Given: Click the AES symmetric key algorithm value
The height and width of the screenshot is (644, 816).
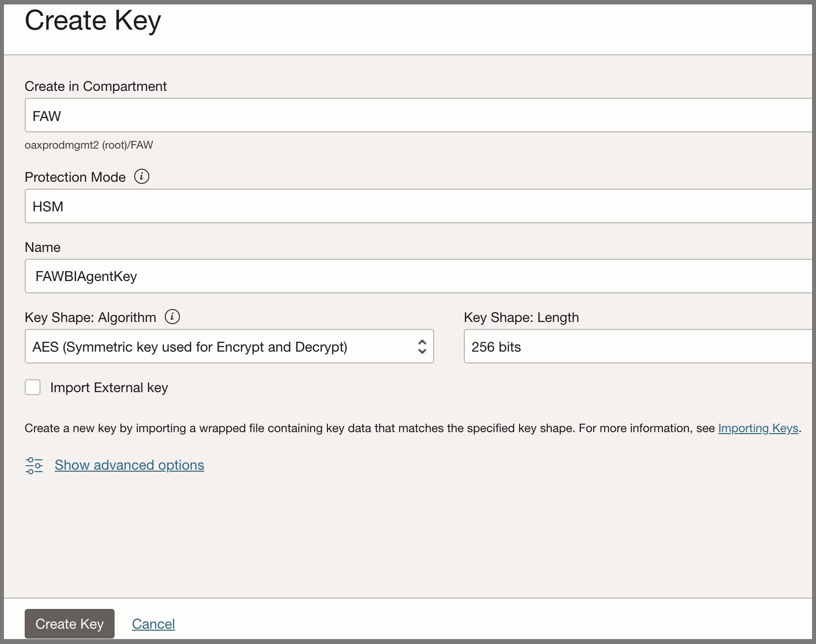Looking at the screenshot, I should (x=191, y=347).
